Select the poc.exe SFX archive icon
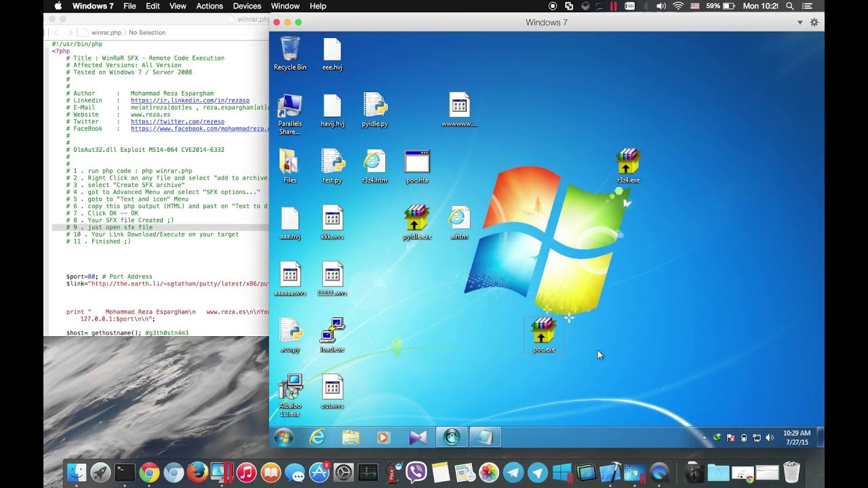Image resolution: width=868 pixels, height=488 pixels. pos(544,335)
